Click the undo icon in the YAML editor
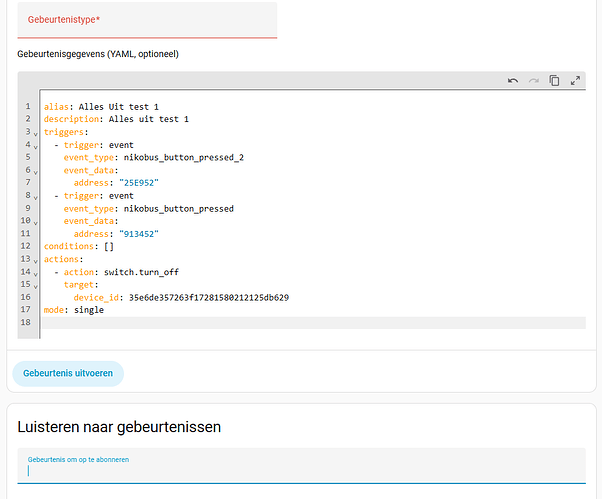Screen dimensions: 602x499 click(x=513, y=81)
